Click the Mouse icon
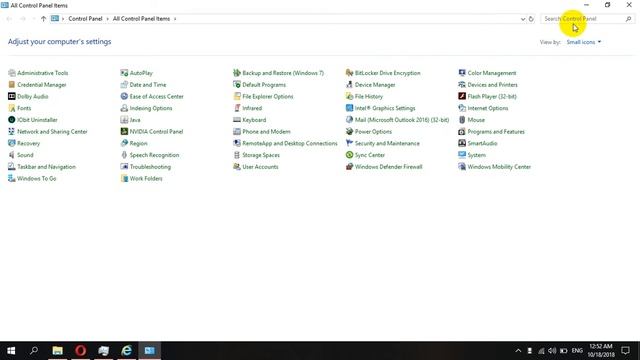This screenshot has height=360, width=640. tap(462, 120)
